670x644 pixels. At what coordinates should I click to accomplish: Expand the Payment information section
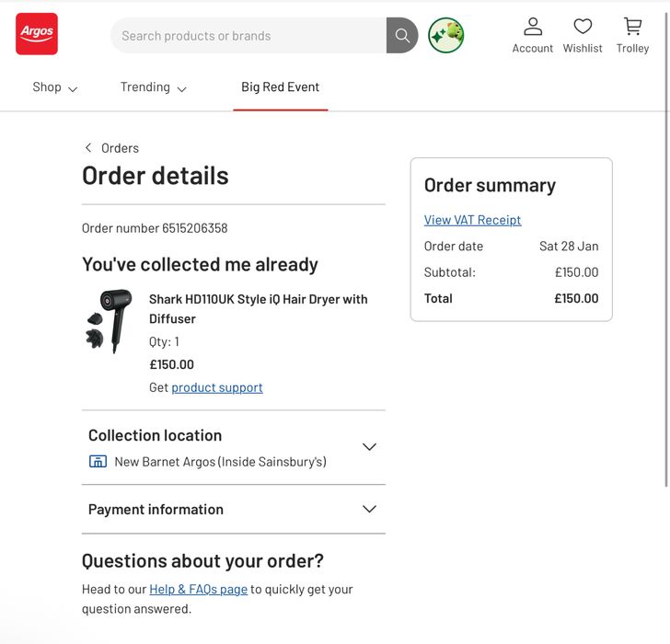(x=369, y=509)
